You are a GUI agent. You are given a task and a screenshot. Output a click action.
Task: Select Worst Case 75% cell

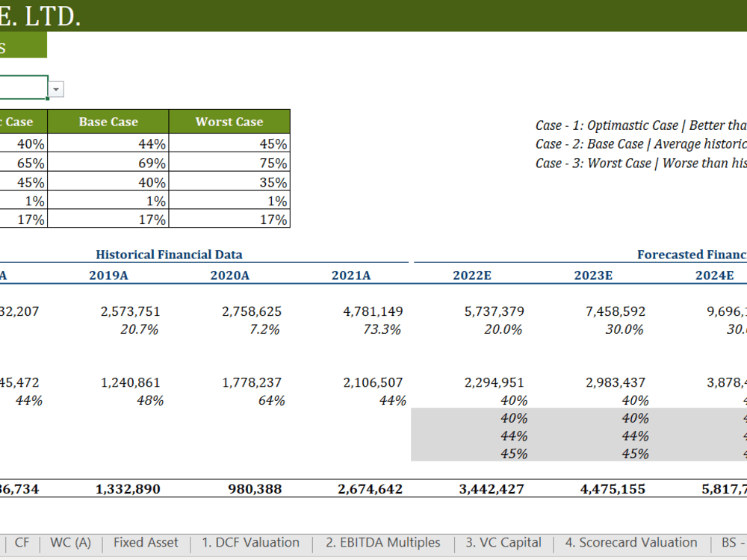[x=229, y=162]
